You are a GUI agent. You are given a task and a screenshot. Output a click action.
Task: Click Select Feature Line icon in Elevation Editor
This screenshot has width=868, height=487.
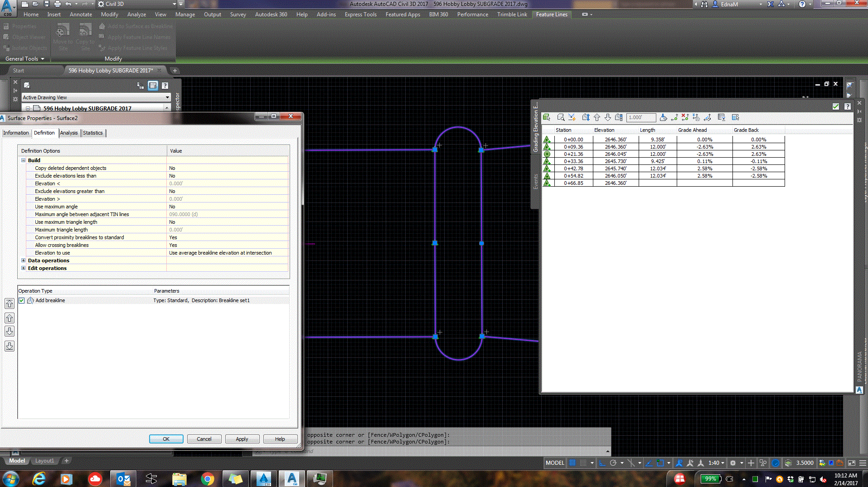pos(547,117)
